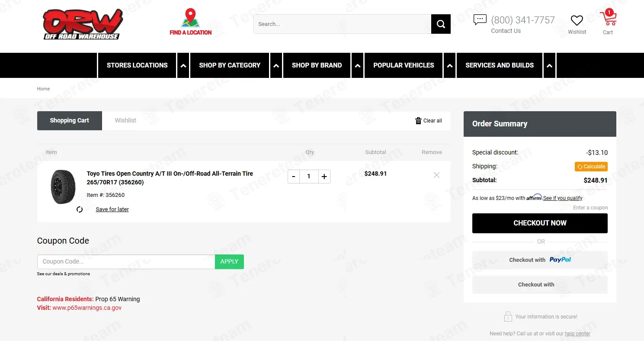
Task: Expand the Shop by Category menu arrow
Action: (276, 66)
